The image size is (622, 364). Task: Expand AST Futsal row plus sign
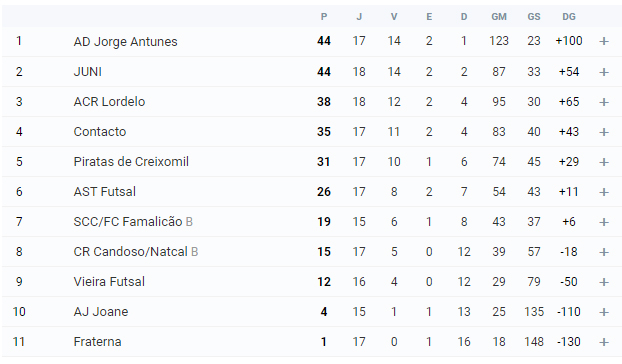604,192
